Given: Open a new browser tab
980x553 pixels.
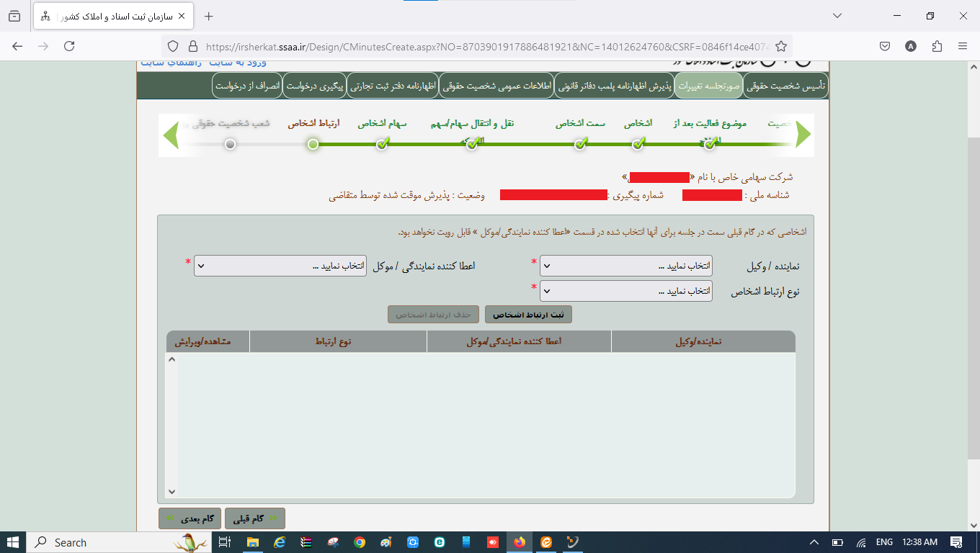Looking at the screenshot, I should point(209,17).
